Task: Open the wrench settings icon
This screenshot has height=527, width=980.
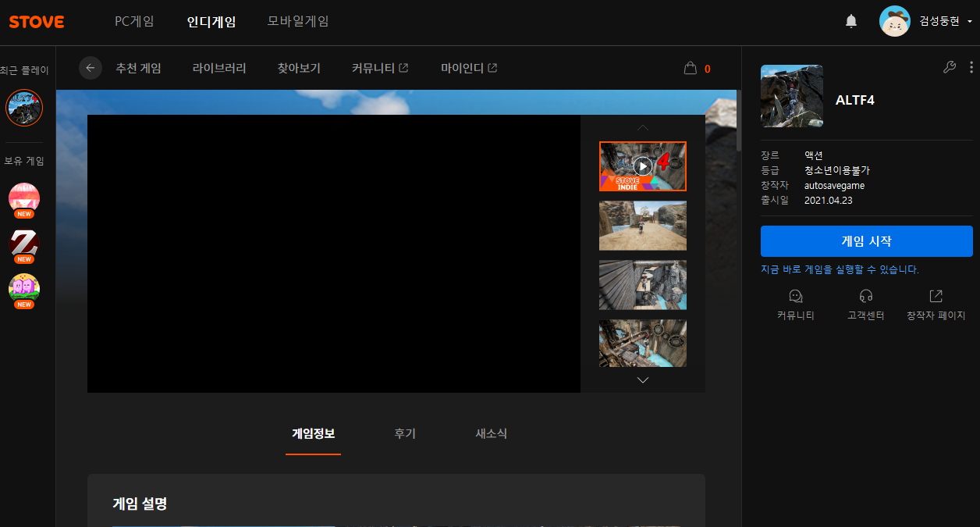Action: pos(950,67)
